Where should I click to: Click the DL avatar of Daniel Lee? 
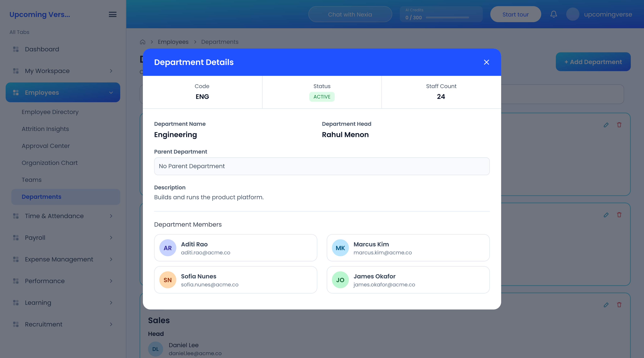(156, 349)
